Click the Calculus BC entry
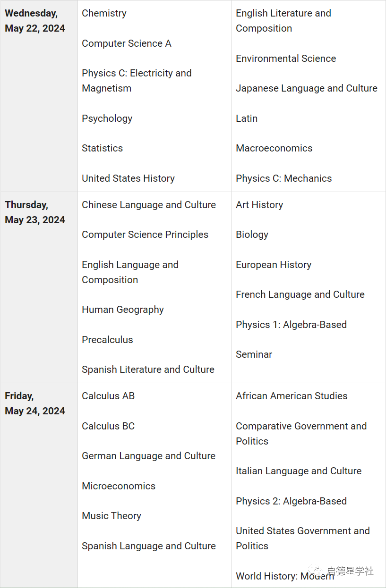The width and height of the screenshot is (386, 588). pyautogui.click(x=108, y=426)
